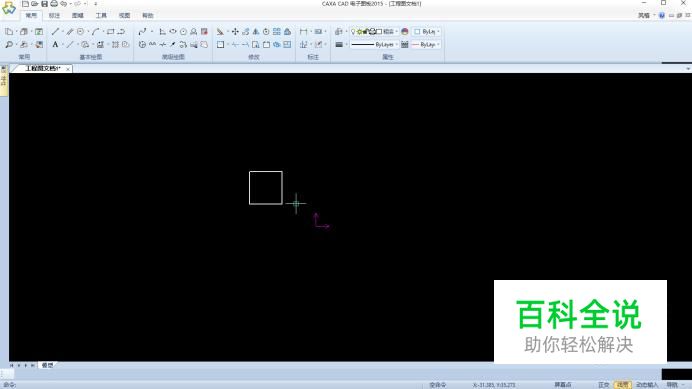The width and height of the screenshot is (692, 389).
Task: Select the Arc drawing tool
Action: click(x=95, y=31)
